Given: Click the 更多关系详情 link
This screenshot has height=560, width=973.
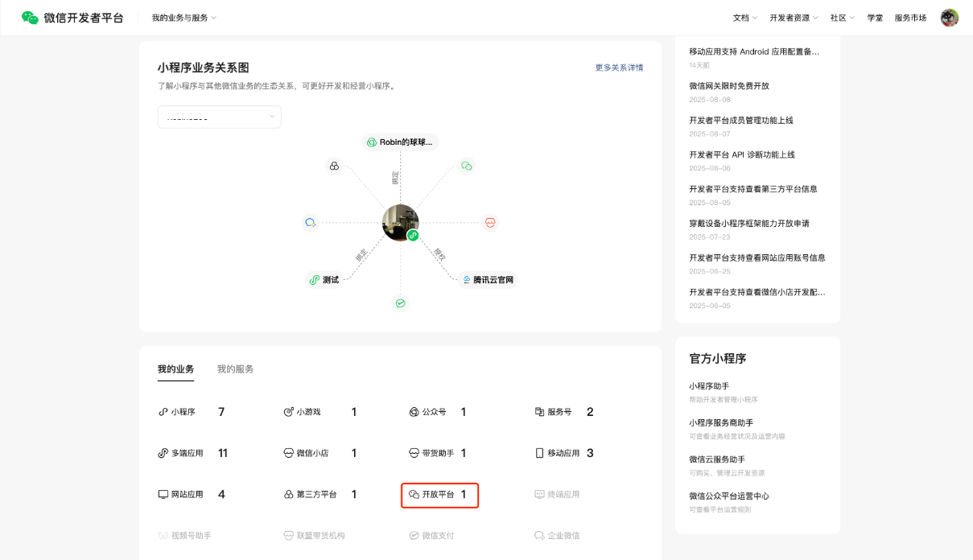Looking at the screenshot, I should click(x=619, y=68).
